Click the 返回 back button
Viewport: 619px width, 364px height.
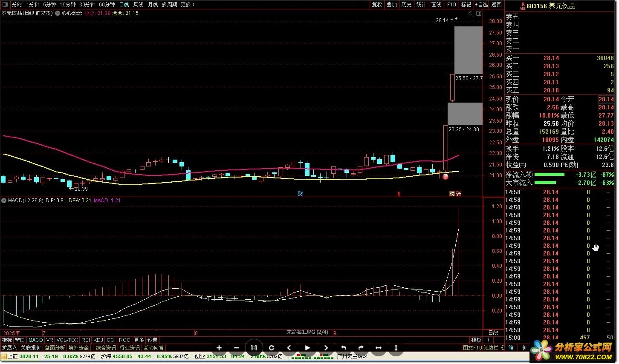(497, 4)
